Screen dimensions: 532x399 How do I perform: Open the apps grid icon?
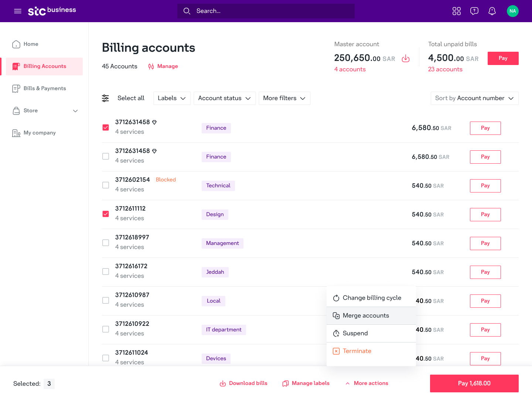point(457,11)
